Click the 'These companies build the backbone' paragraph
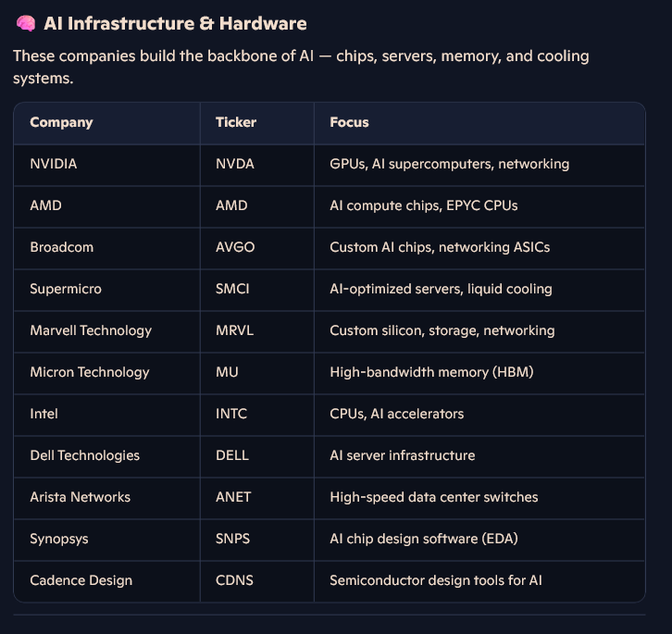672x634 pixels. click(x=301, y=67)
